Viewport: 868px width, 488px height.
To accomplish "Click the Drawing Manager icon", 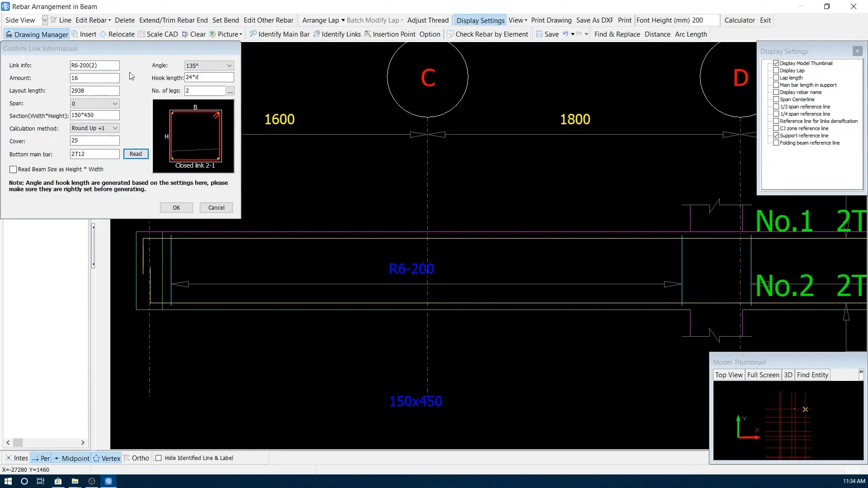I will tap(9, 34).
